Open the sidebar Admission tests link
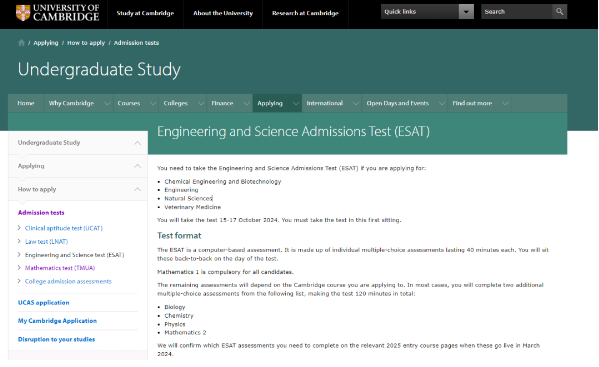The height and width of the screenshot is (367, 599). click(41, 213)
